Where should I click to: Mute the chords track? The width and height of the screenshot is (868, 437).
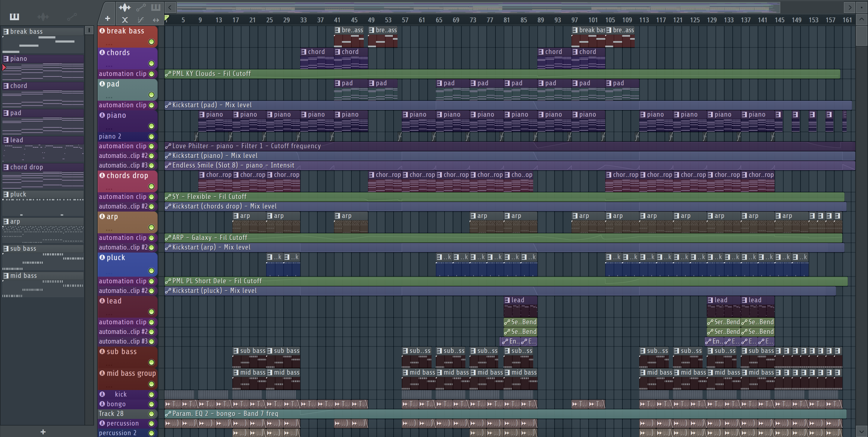(151, 63)
